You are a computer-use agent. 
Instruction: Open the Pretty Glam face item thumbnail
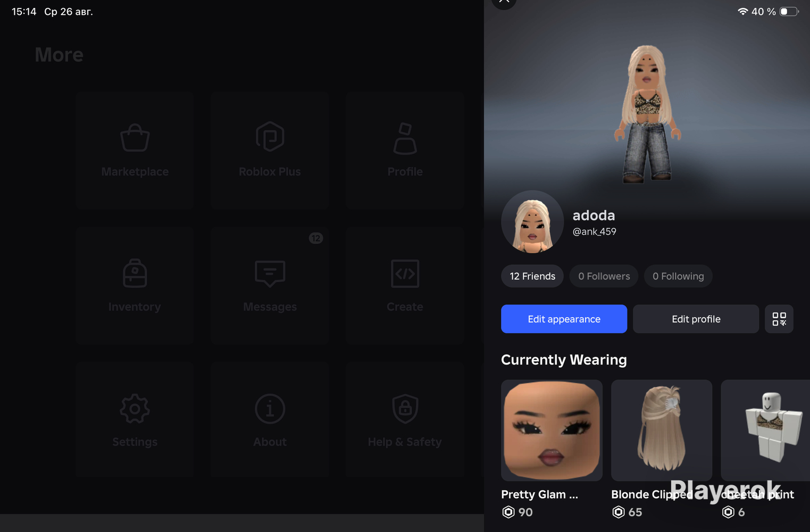(x=552, y=430)
